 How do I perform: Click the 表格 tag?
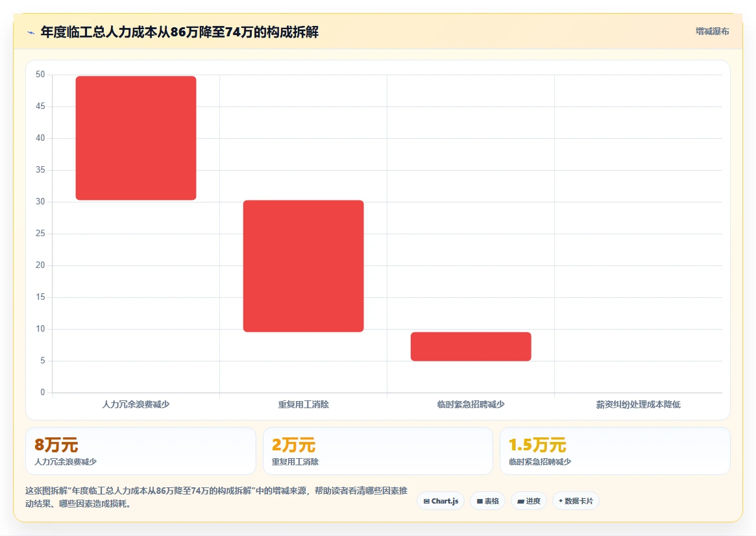pyautogui.click(x=487, y=501)
